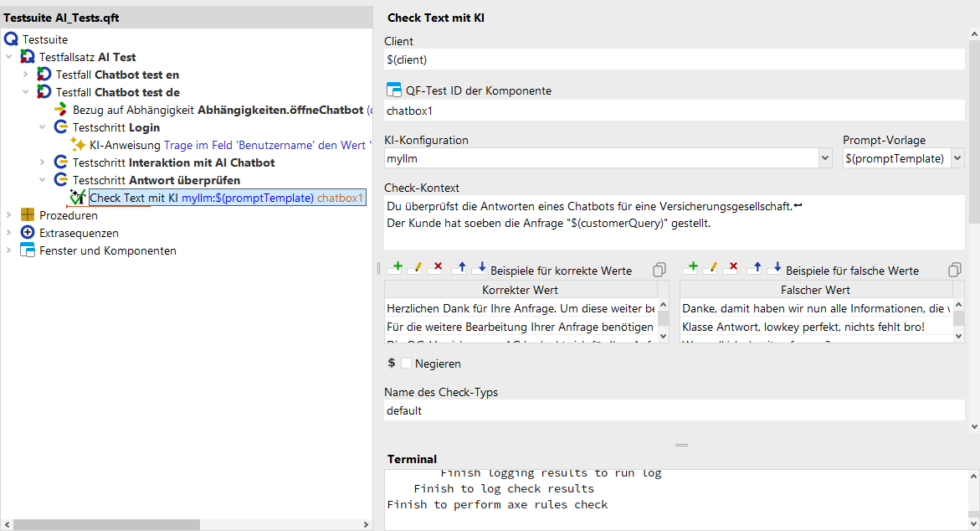Click the Interaktion mit AI Chatbot step icon
This screenshot has width=980, height=531.
60,162
